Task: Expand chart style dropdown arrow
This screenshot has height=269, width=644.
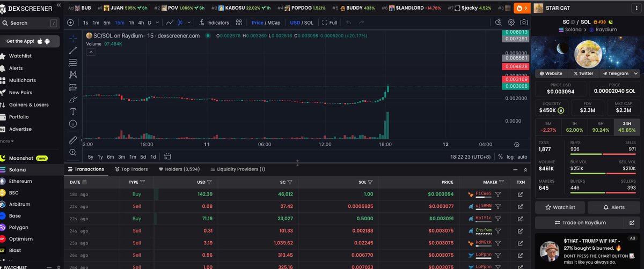Action: [x=190, y=23]
